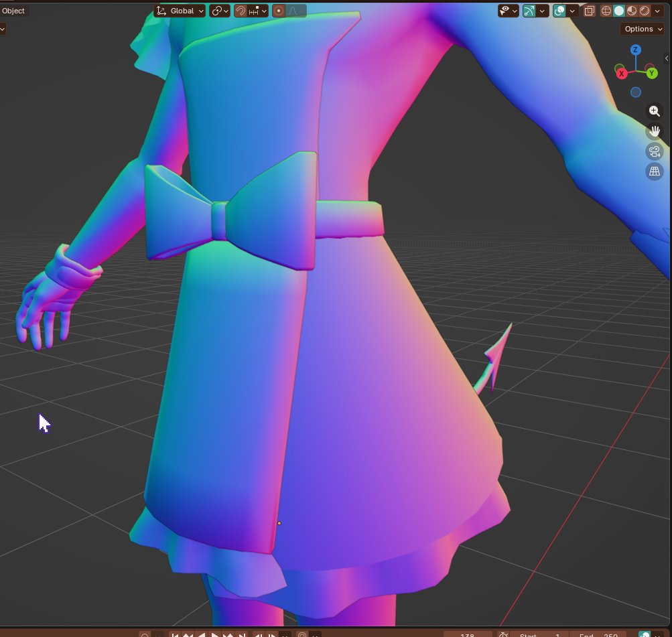The width and height of the screenshot is (672, 637).
Task: Switch to material preview shading
Action: pos(632,11)
